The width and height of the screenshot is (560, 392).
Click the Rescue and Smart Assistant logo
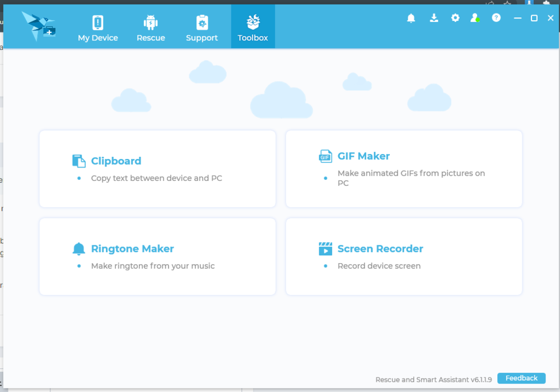point(38,26)
